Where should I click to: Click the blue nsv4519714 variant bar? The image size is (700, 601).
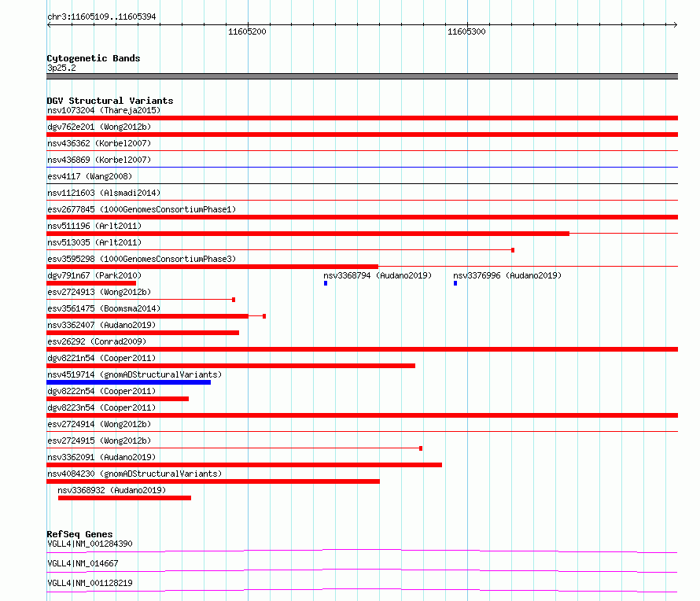click(128, 382)
